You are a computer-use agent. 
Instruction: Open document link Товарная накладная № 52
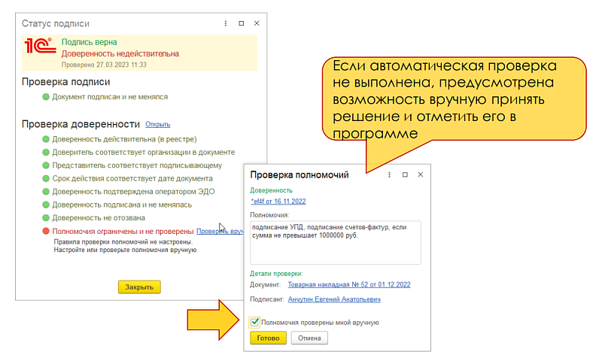click(349, 284)
